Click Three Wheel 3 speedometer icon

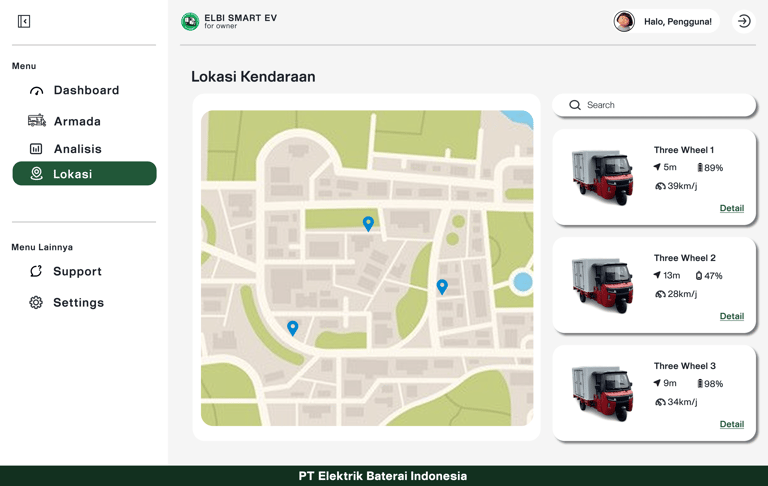point(660,402)
